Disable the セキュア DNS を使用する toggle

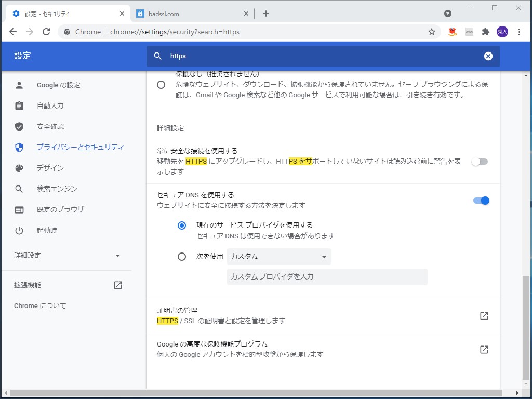(x=480, y=201)
